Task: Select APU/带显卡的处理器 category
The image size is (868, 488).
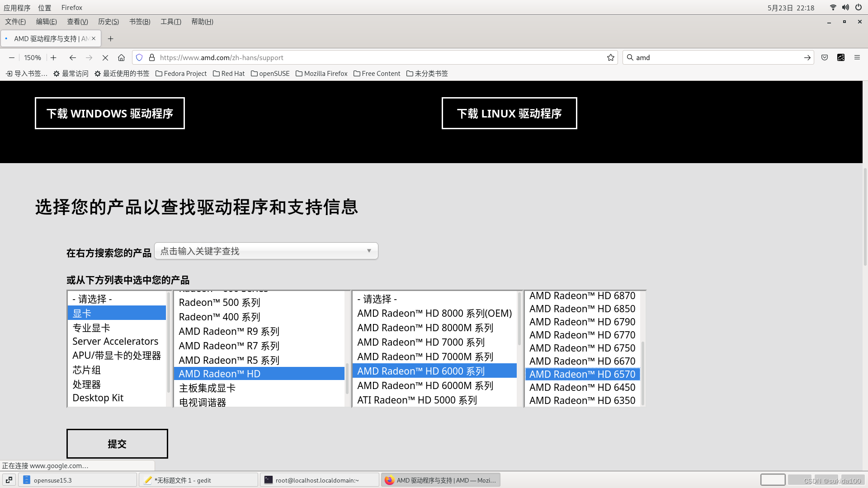Action: pos(117,356)
